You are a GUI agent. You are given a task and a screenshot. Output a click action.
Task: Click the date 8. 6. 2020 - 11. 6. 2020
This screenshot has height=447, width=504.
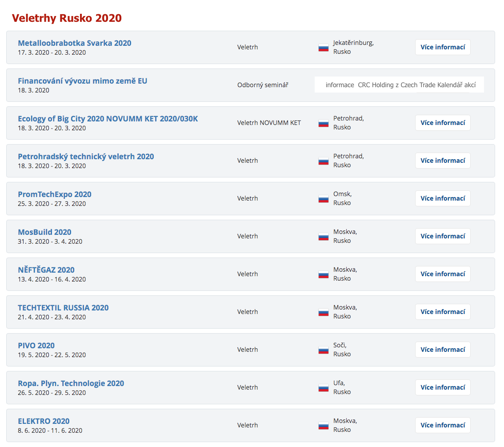click(x=50, y=430)
